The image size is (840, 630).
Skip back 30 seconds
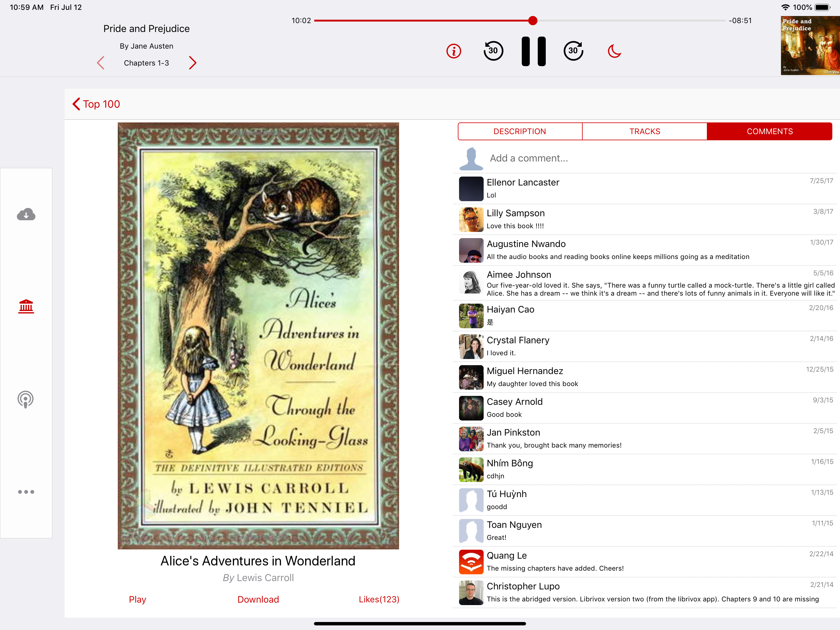[x=493, y=51]
